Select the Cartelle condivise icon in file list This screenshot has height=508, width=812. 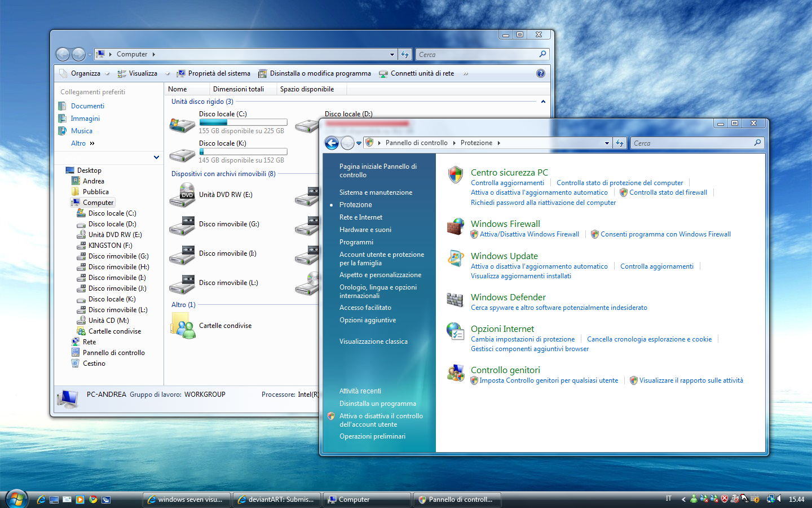coord(183,326)
